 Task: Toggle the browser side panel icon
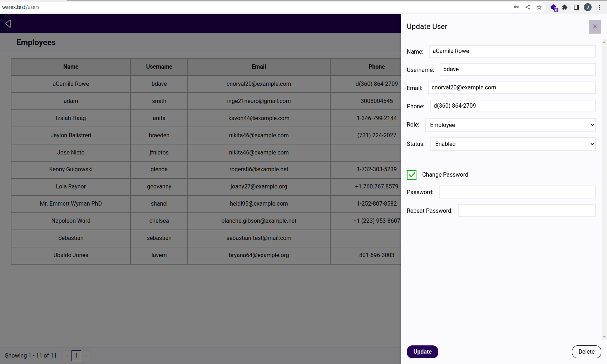pyautogui.click(x=576, y=7)
